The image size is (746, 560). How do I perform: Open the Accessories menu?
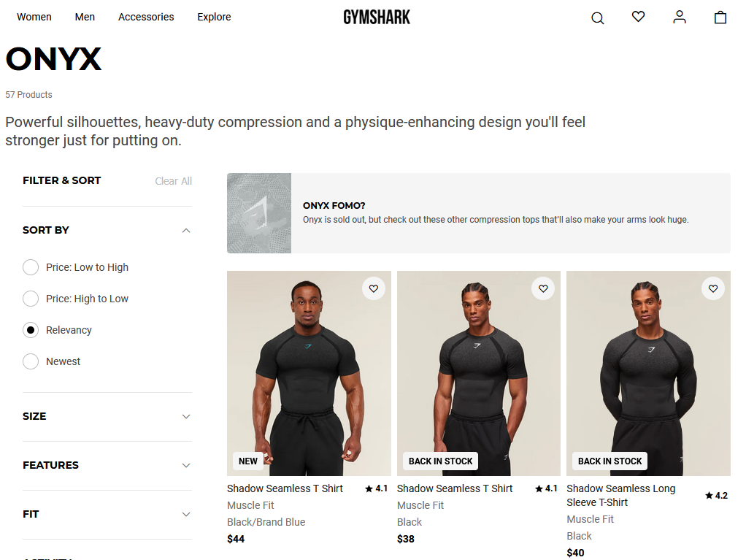point(146,17)
